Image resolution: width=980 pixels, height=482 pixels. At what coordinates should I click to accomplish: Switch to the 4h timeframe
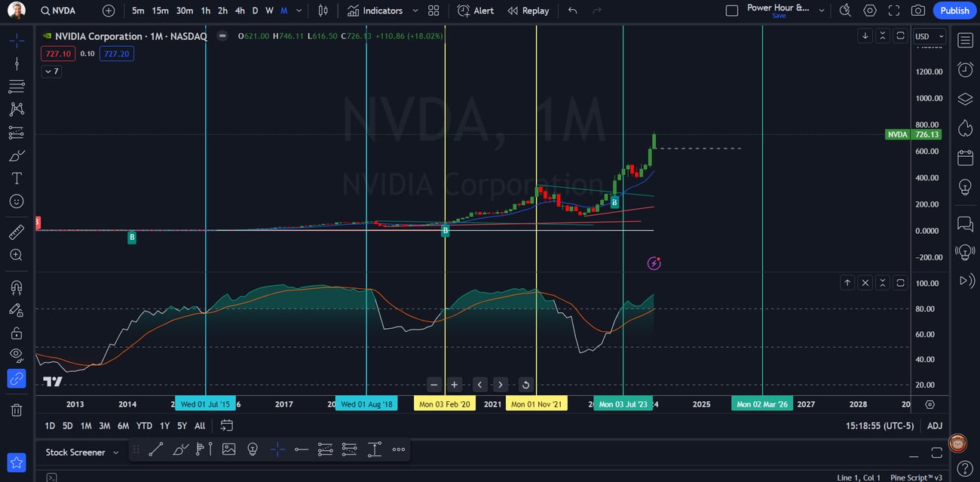click(239, 11)
